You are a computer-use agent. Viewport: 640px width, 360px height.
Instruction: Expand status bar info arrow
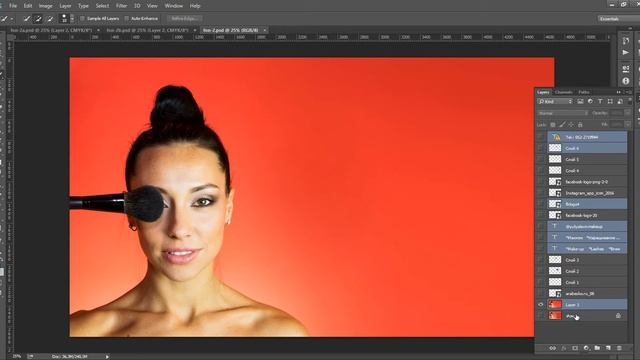pyautogui.click(x=107, y=357)
